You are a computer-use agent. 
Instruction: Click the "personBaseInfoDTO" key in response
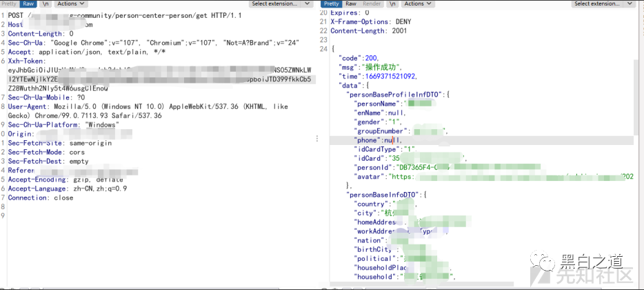pyautogui.click(x=386, y=195)
